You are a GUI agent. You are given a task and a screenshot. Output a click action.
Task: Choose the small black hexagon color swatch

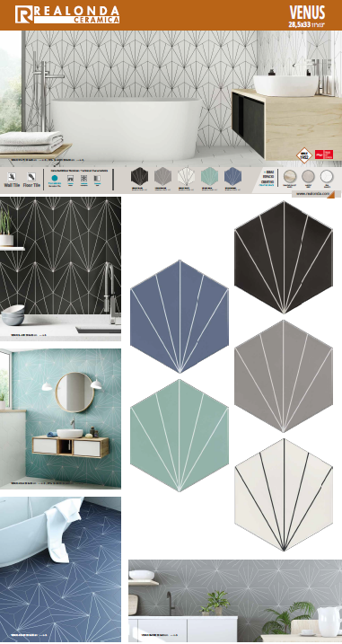(x=139, y=177)
